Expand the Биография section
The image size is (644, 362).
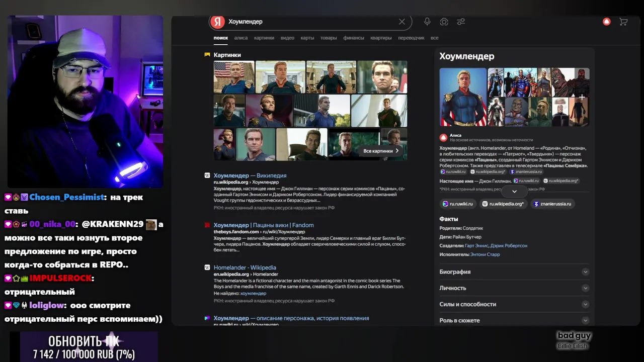pos(514,272)
